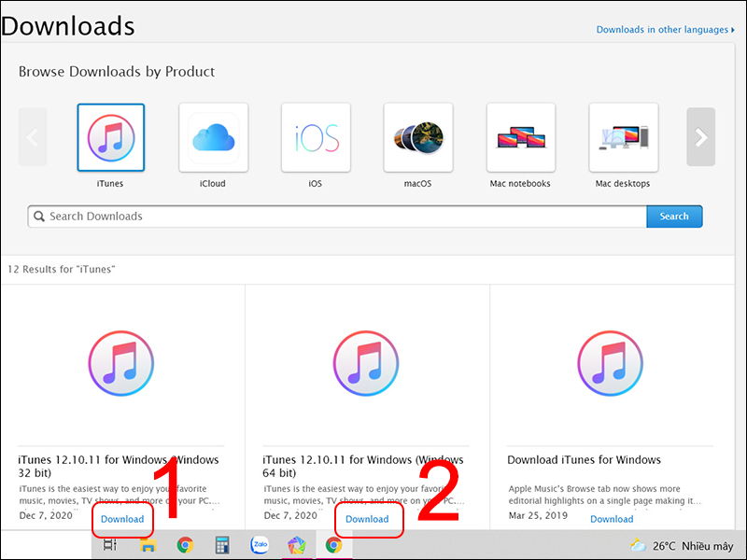Click iTunes logo on Download iTunes for Windows card

[611, 363]
